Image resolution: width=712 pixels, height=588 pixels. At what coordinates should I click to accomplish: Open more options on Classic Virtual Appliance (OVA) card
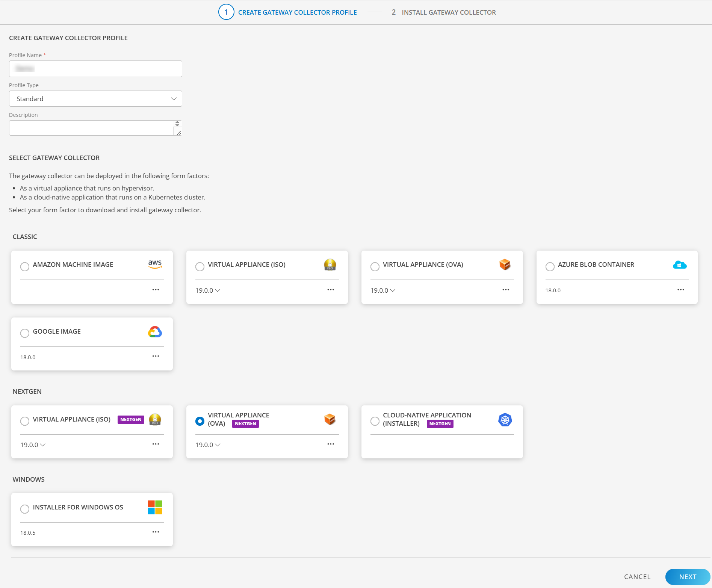click(506, 290)
